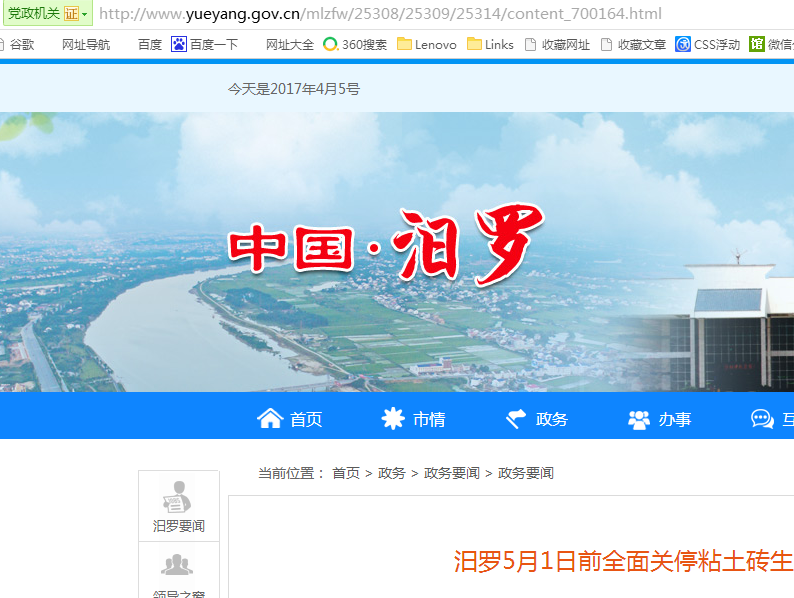Screen dimensions: 794x598
Task: Click the address bar URL field
Action: (400, 14)
